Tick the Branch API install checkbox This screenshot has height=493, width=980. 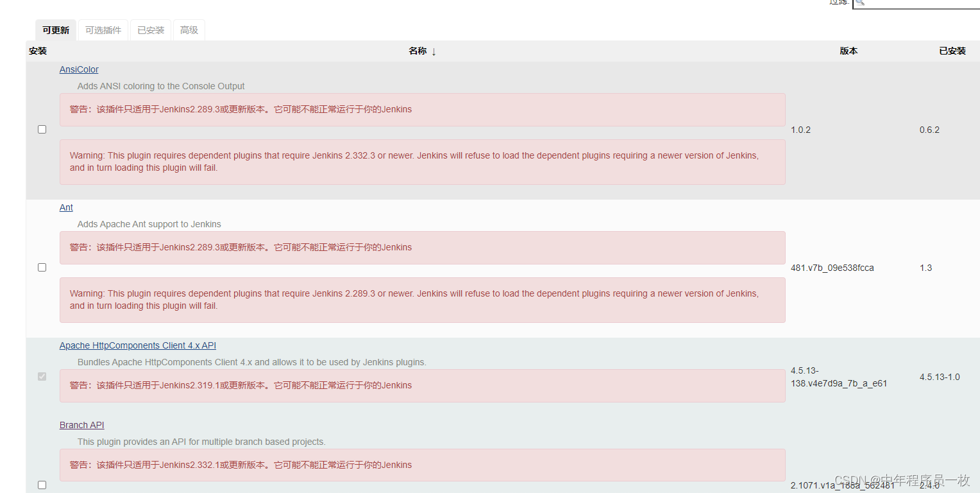[x=42, y=485]
